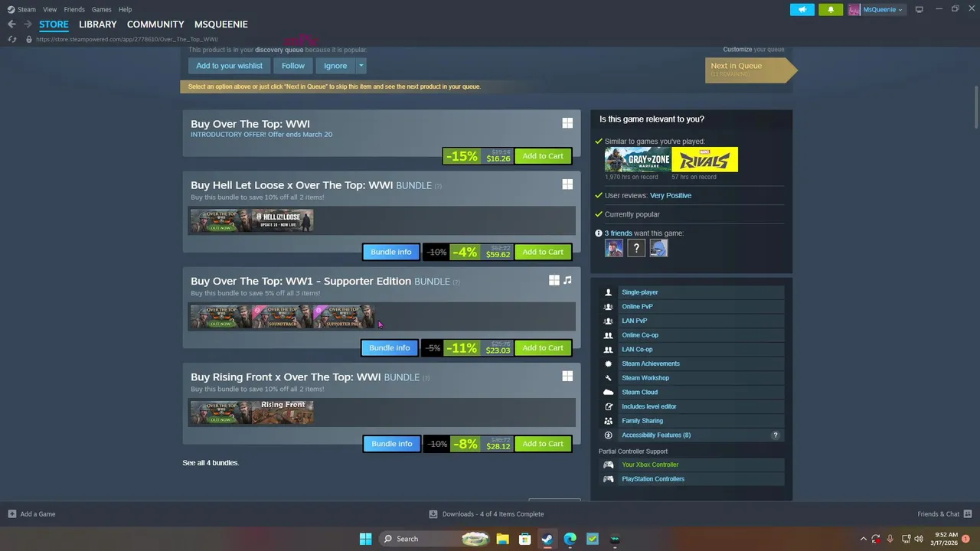
Task: Open Marvel Rivals thumbnail
Action: coord(704,160)
